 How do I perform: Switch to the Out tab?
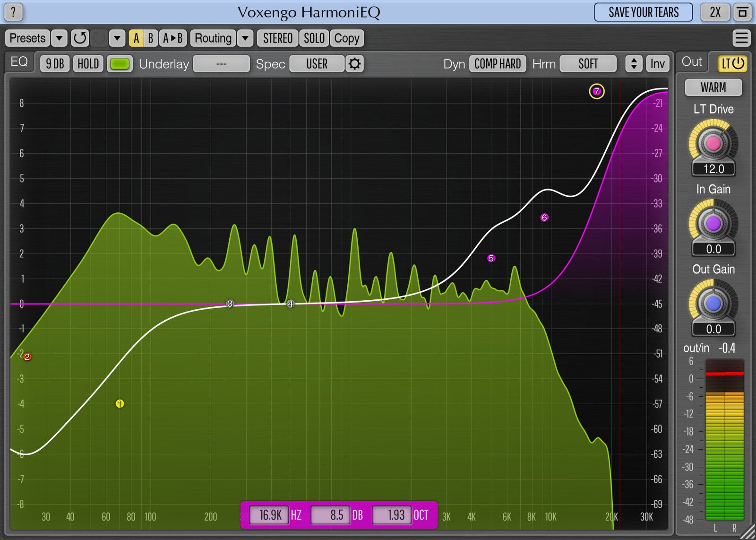click(691, 62)
